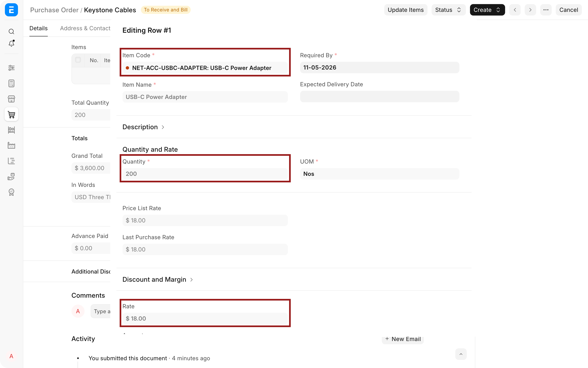Open the stock warehouse sidebar icon
Image resolution: width=588 pixels, height=368 pixels.
[11, 130]
